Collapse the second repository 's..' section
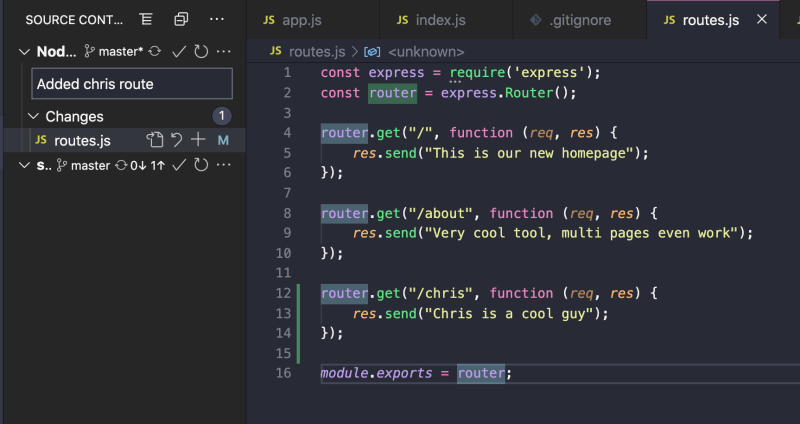Viewport: 800px width, 424px height. pyautogui.click(x=23, y=165)
